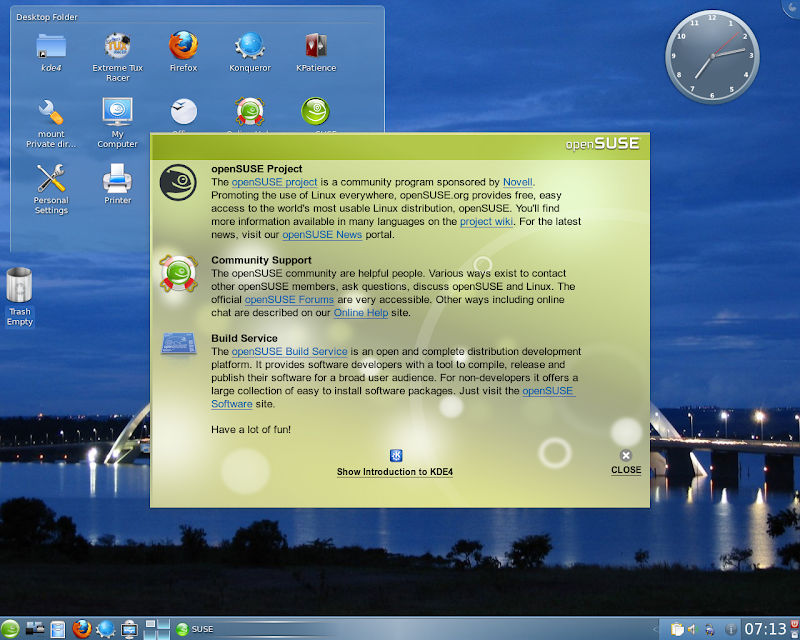Screen dimensions: 800x640
Task: Click the 'Have a lot of fun!' text
Action: click(x=251, y=430)
